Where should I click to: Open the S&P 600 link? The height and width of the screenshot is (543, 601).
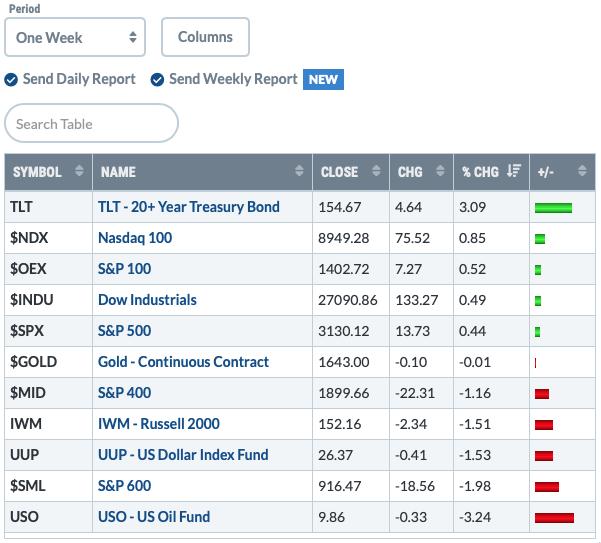[124, 486]
